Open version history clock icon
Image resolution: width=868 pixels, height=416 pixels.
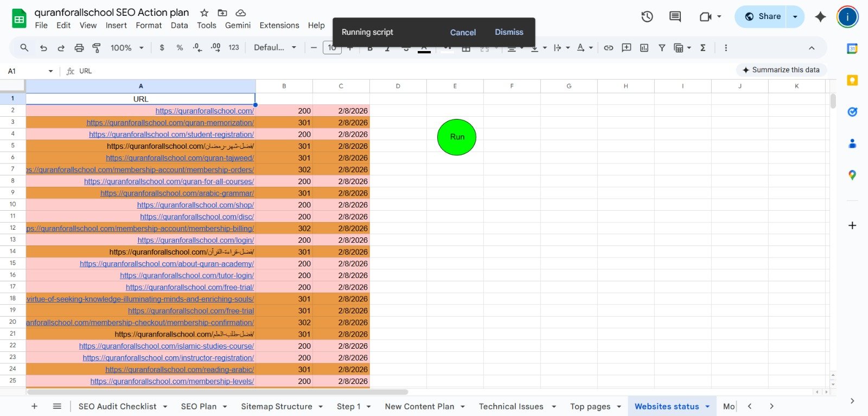click(647, 17)
